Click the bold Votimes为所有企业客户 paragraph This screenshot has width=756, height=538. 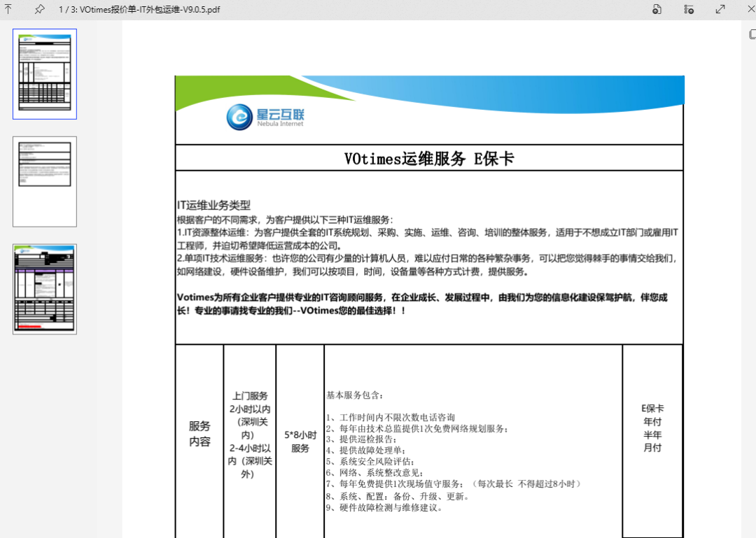(422, 304)
